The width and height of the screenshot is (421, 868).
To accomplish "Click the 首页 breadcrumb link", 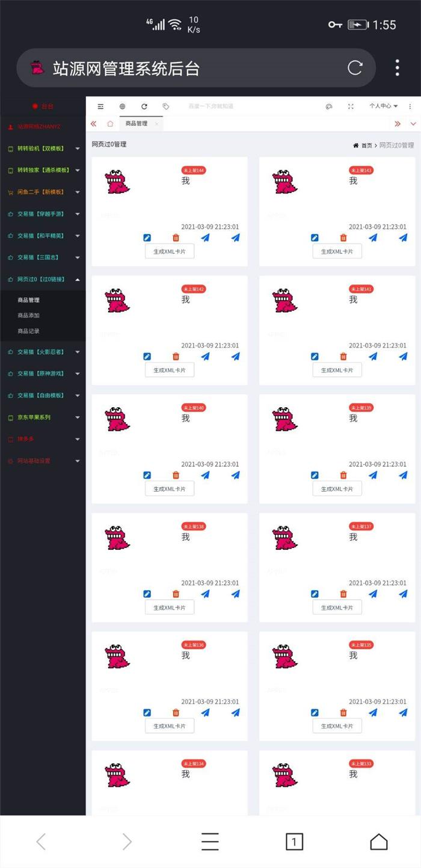I will click(366, 146).
